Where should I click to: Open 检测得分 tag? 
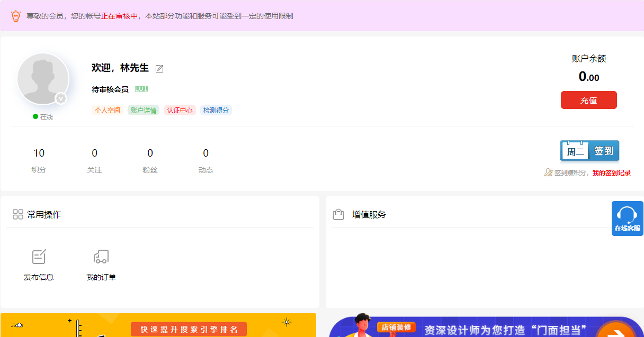[x=216, y=111]
